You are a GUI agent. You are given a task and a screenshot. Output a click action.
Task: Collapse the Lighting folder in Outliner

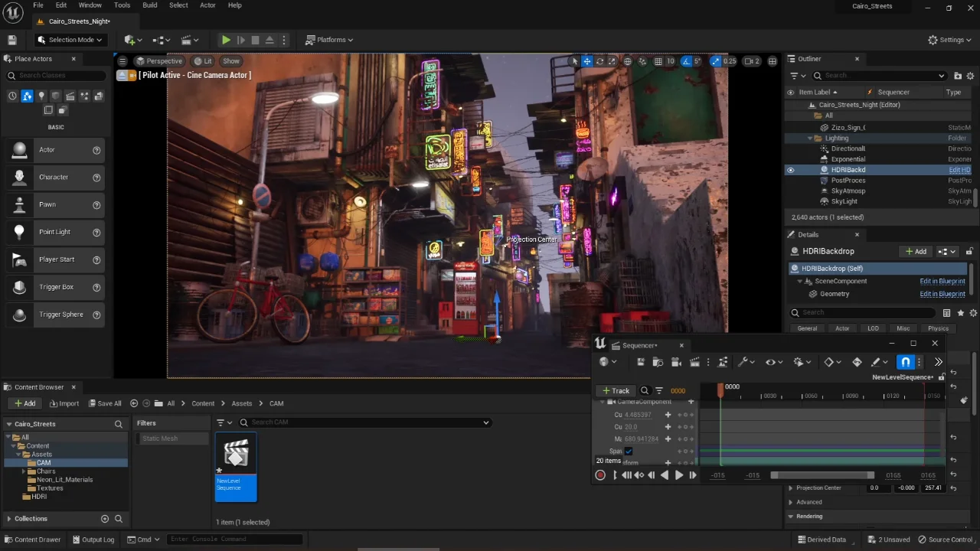tap(810, 139)
